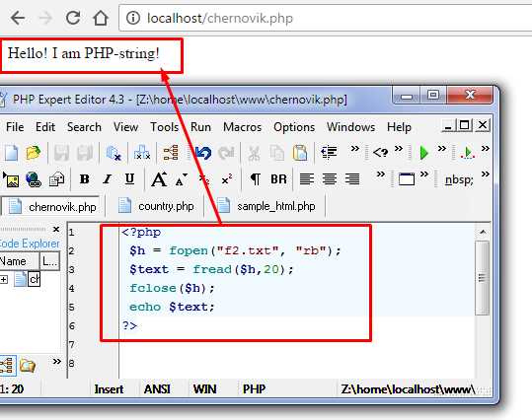Expand hidden items after the indent icon
532x420 pixels.
(x=355, y=148)
